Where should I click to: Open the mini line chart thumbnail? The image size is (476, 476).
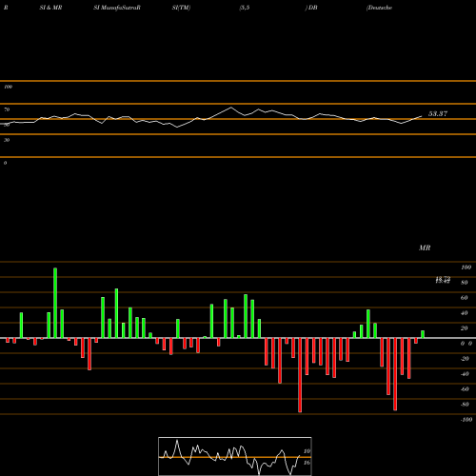point(235,456)
